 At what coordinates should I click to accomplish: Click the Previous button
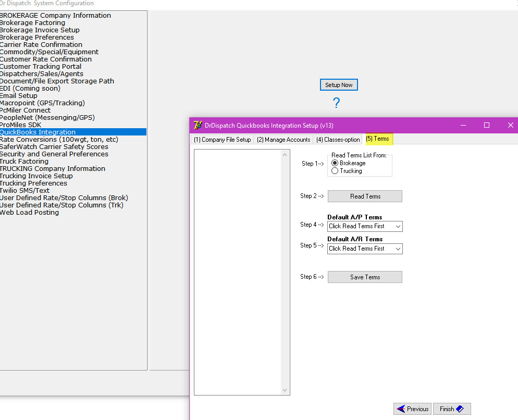412,409
